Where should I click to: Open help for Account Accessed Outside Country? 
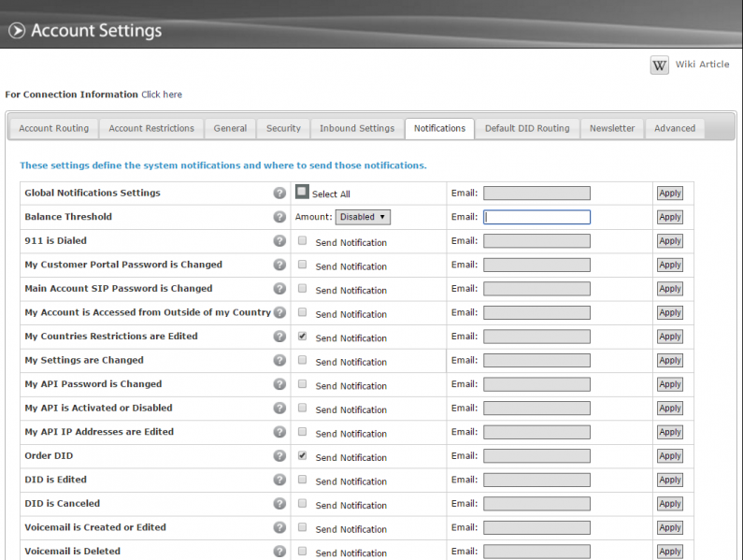279,312
